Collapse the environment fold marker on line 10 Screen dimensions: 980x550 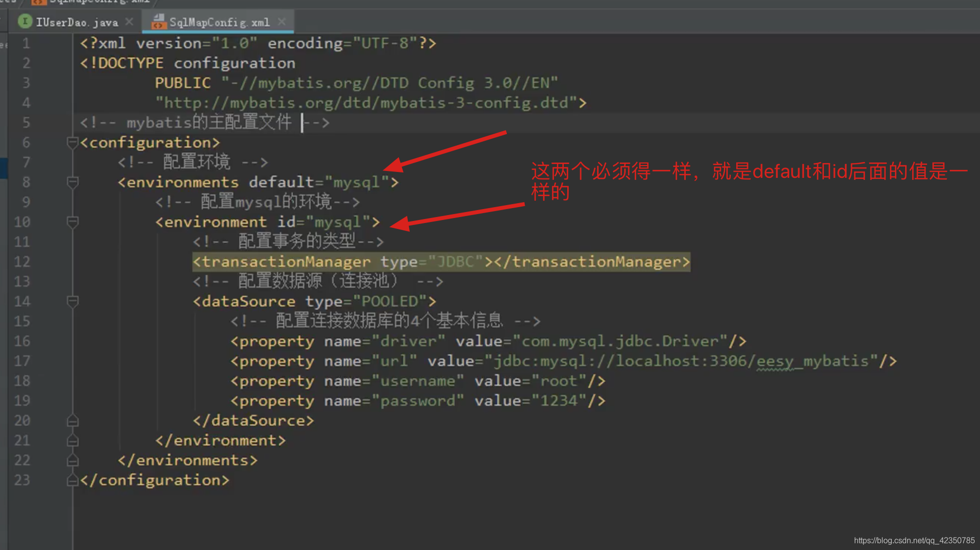[x=72, y=222]
